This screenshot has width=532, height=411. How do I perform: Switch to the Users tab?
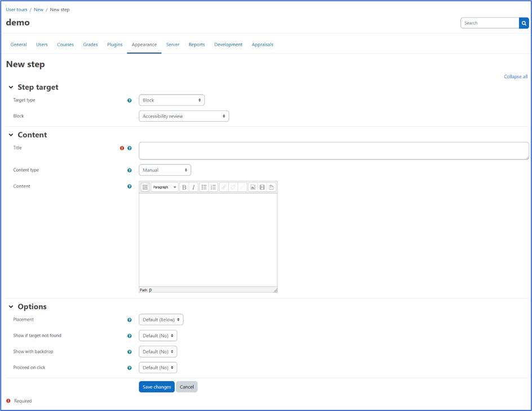pos(42,44)
